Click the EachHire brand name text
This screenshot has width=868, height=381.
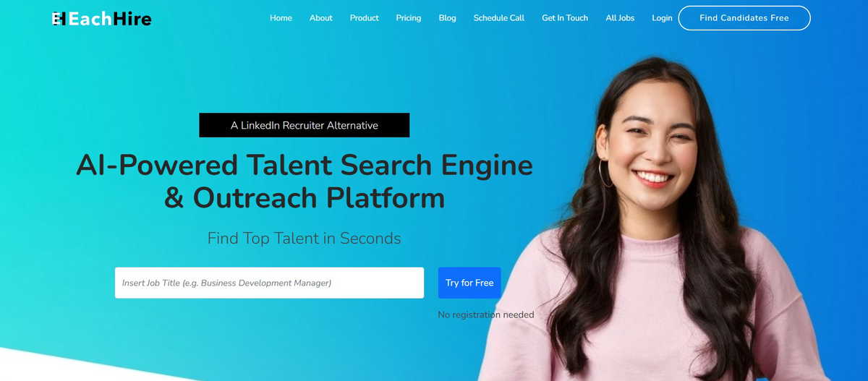[110, 19]
